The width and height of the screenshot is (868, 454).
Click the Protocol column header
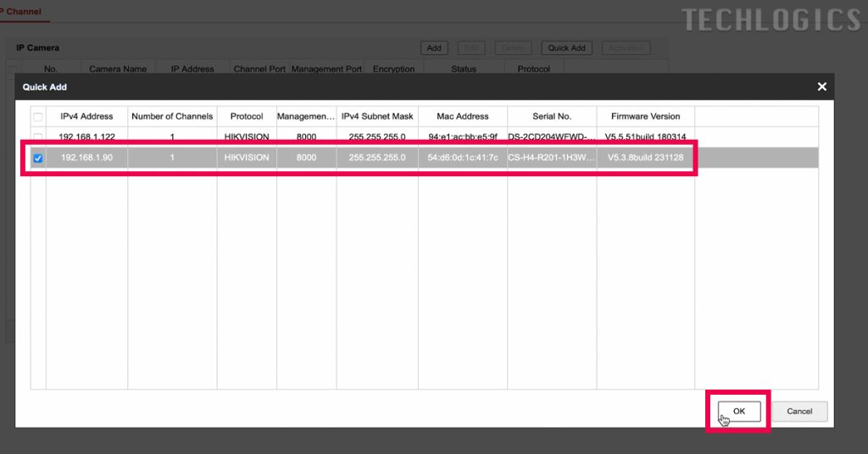(247, 116)
